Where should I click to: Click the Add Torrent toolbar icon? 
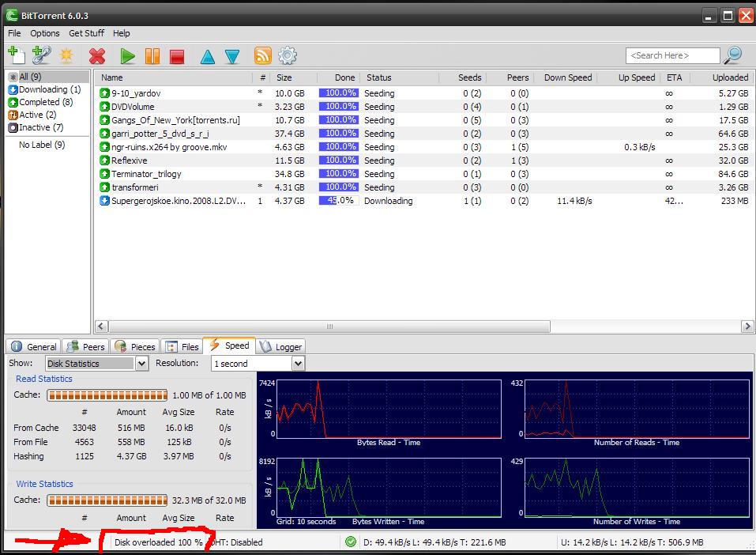pos(16,55)
